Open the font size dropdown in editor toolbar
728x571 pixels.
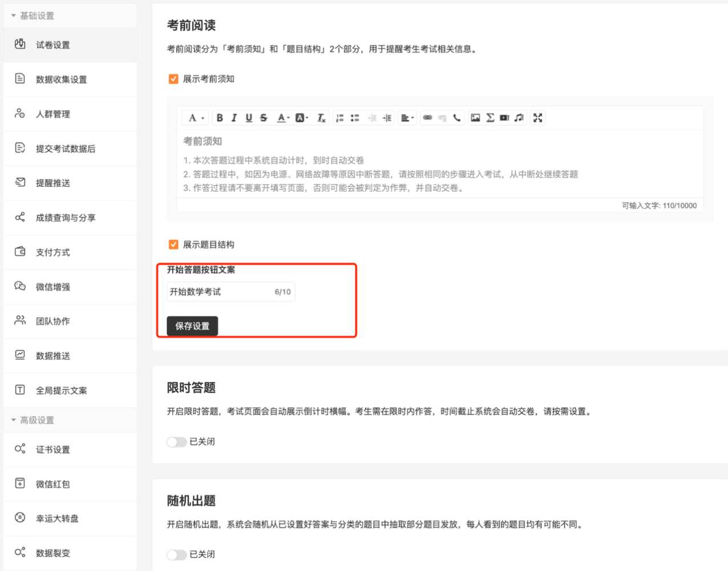pyautogui.click(x=196, y=118)
